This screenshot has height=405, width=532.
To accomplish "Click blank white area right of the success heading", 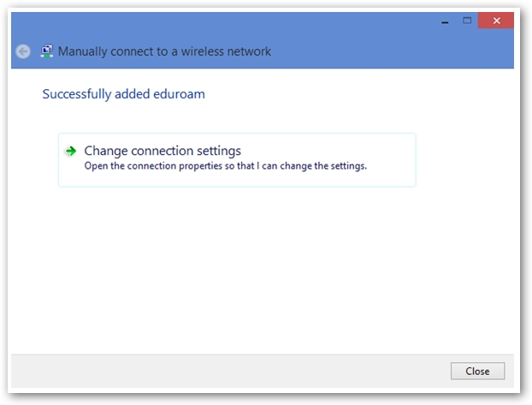I will click(359, 93).
